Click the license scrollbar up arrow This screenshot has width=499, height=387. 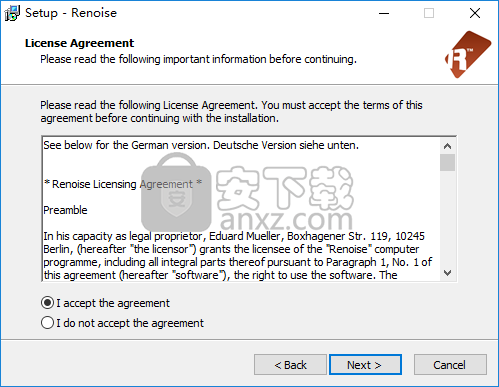click(447, 146)
